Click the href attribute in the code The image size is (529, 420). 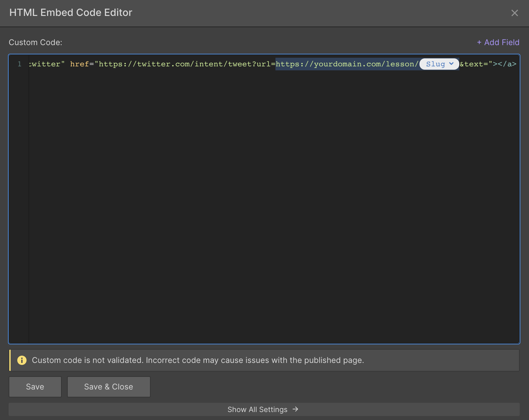click(x=80, y=64)
